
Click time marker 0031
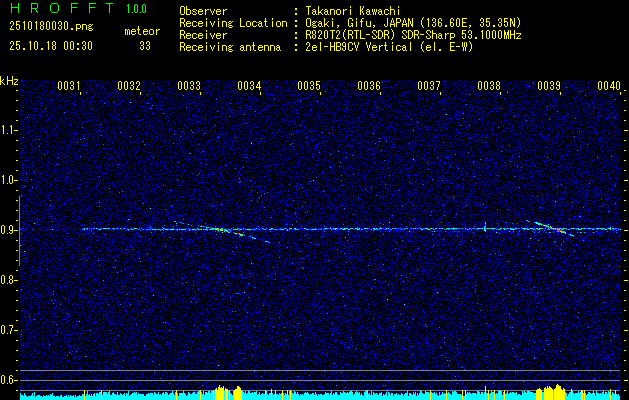click(69, 85)
